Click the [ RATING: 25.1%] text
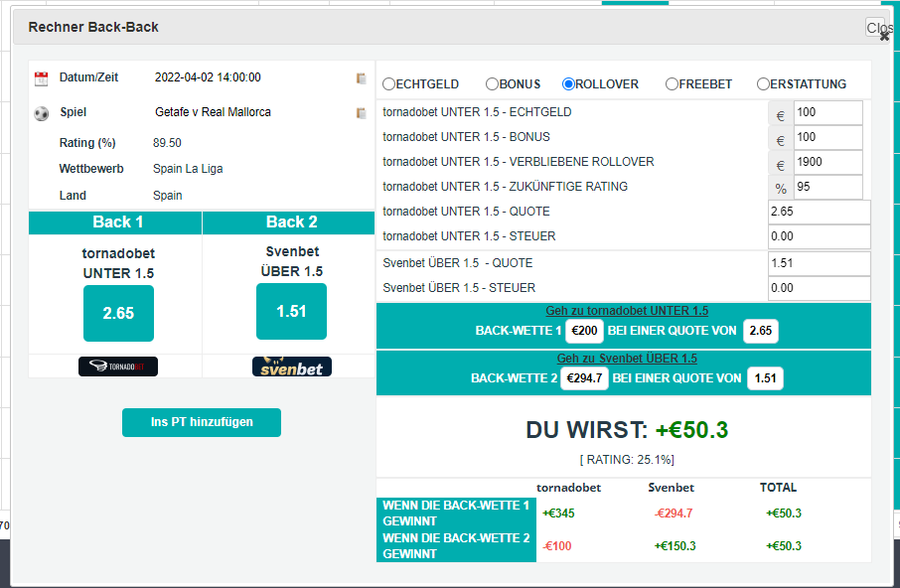 627,460
